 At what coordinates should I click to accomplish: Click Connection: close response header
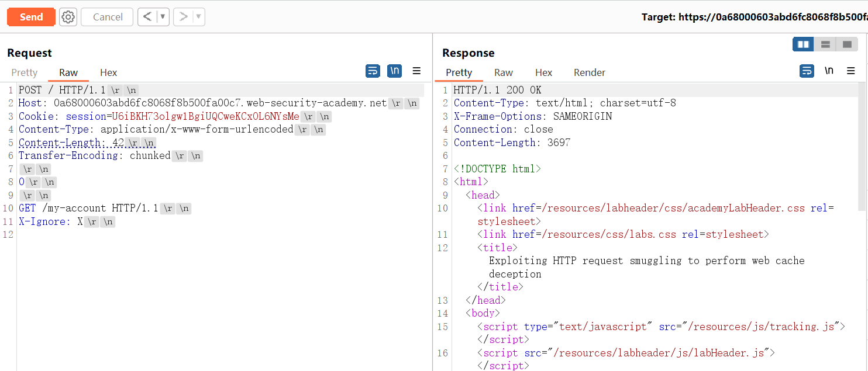(504, 130)
